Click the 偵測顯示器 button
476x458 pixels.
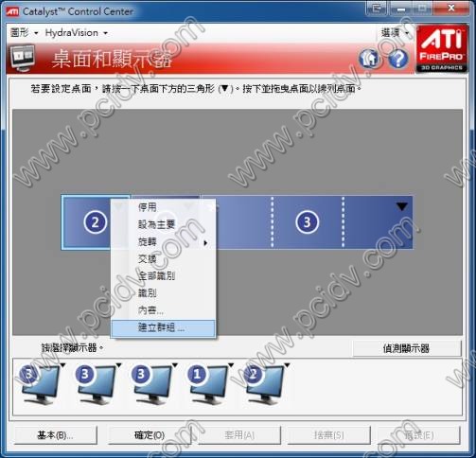point(407,348)
